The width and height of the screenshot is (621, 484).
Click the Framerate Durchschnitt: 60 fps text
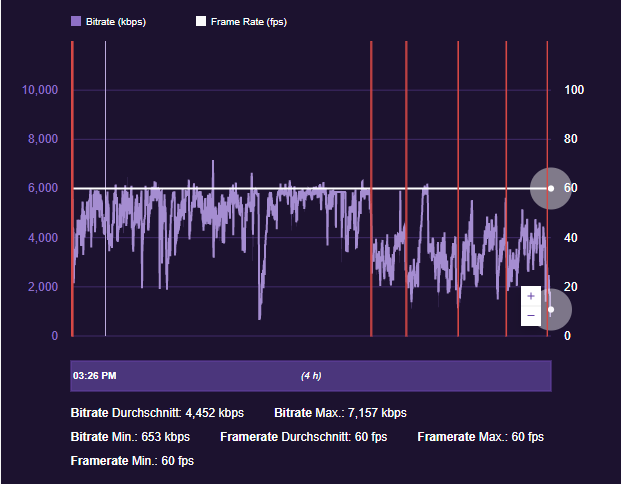point(304,437)
